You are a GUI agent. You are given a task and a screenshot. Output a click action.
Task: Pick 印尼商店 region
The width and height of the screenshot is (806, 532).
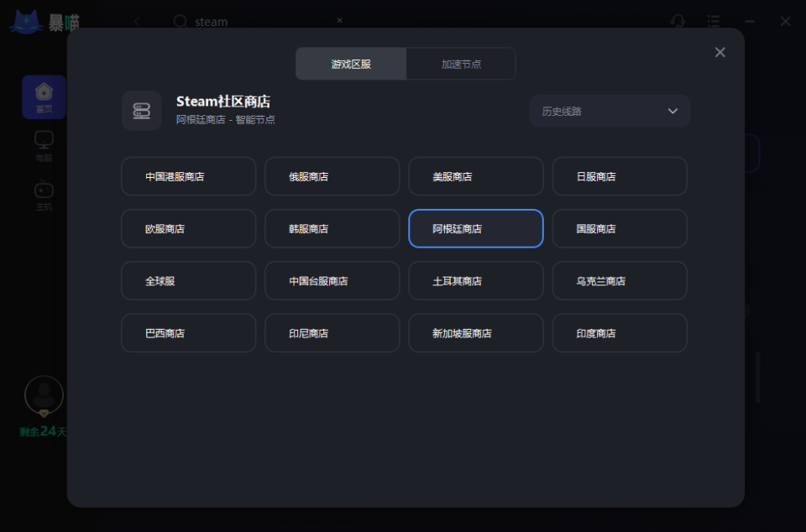[332, 333]
